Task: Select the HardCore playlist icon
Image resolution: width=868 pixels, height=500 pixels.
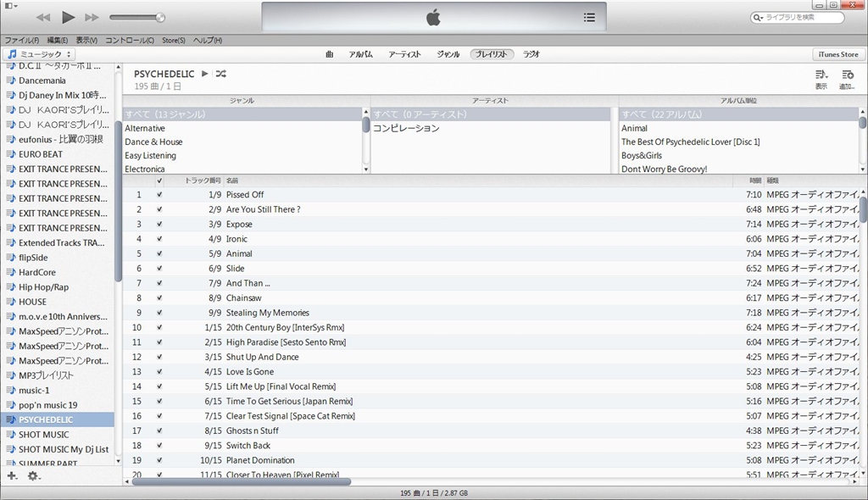Action: (x=10, y=272)
